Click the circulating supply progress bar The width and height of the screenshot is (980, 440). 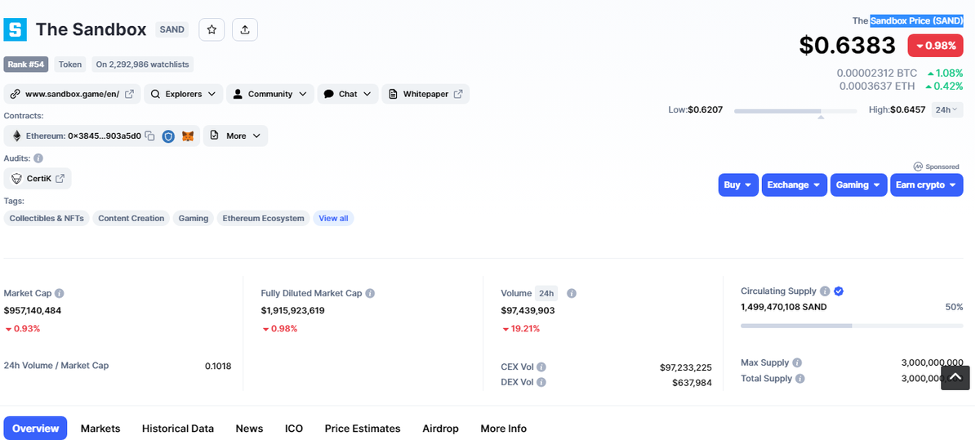click(852, 326)
